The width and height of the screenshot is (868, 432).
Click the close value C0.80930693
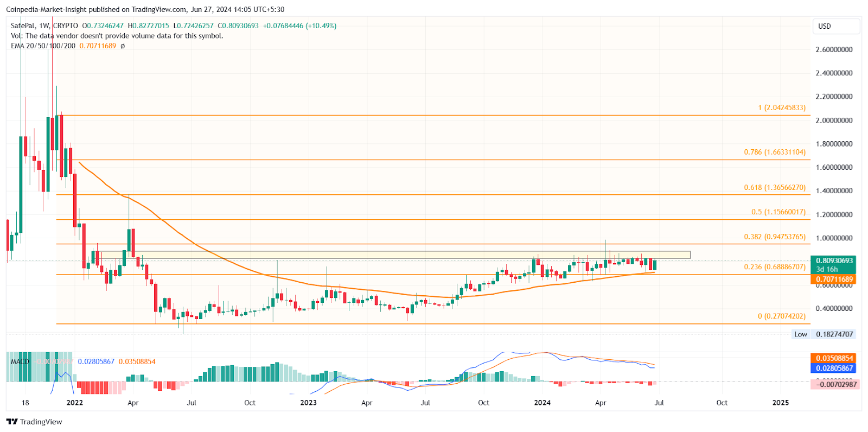[x=238, y=26]
